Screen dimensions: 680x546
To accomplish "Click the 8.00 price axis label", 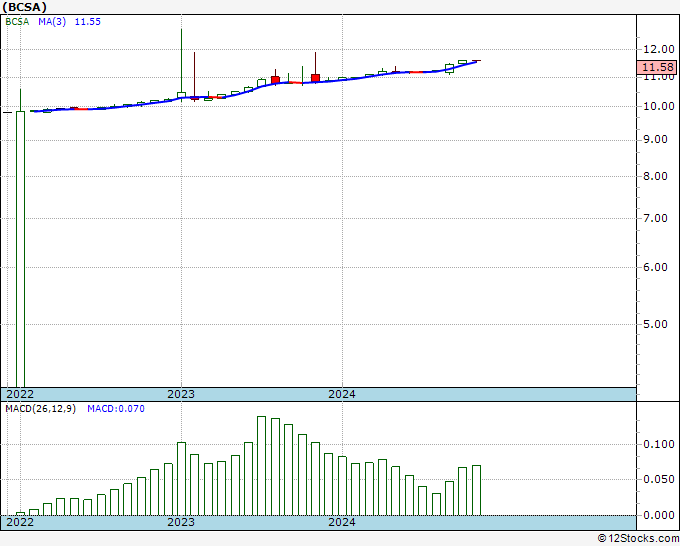I will tap(655, 176).
